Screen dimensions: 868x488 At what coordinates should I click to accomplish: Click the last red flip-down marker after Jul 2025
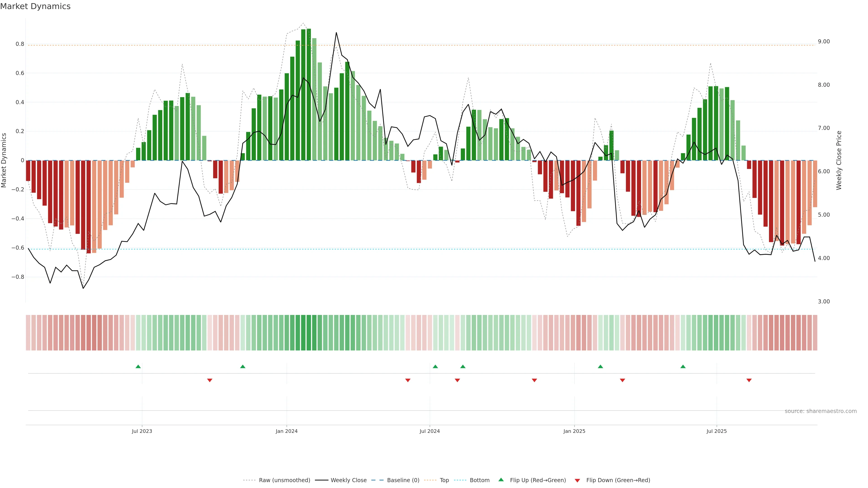749,380
